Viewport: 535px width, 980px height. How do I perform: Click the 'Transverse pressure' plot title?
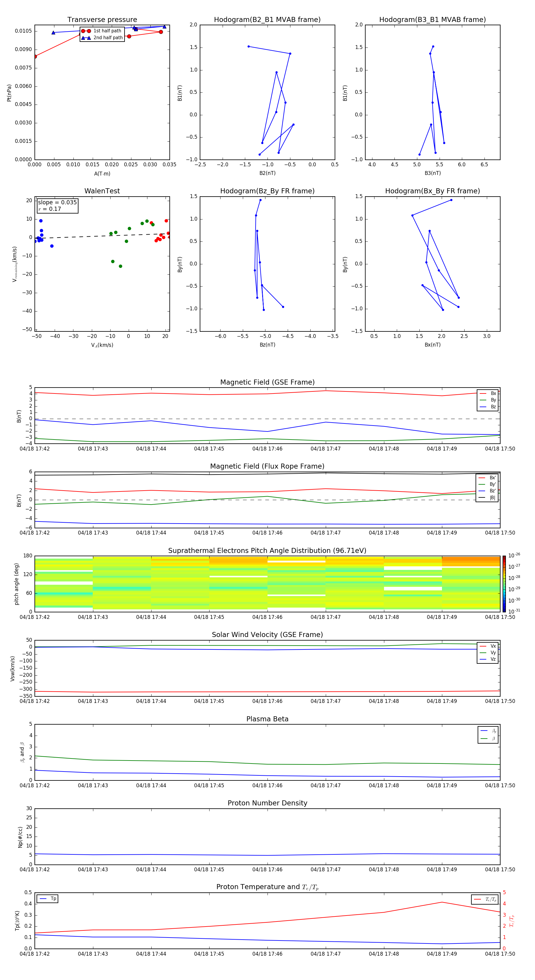coord(102,20)
